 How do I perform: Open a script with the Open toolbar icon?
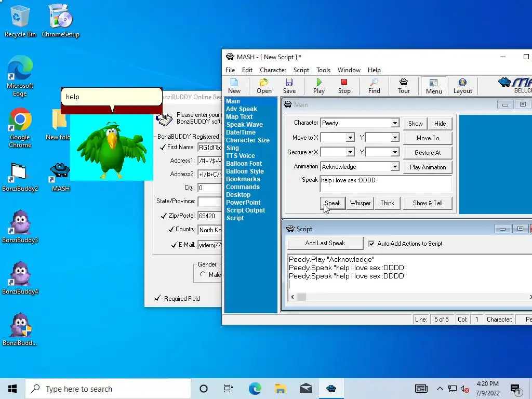264,86
